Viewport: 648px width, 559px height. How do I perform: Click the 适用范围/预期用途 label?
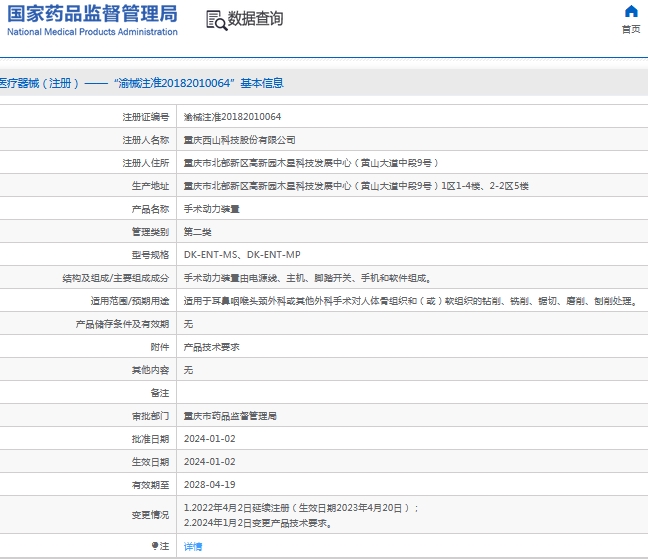pyautogui.click(x=130, y=301)
